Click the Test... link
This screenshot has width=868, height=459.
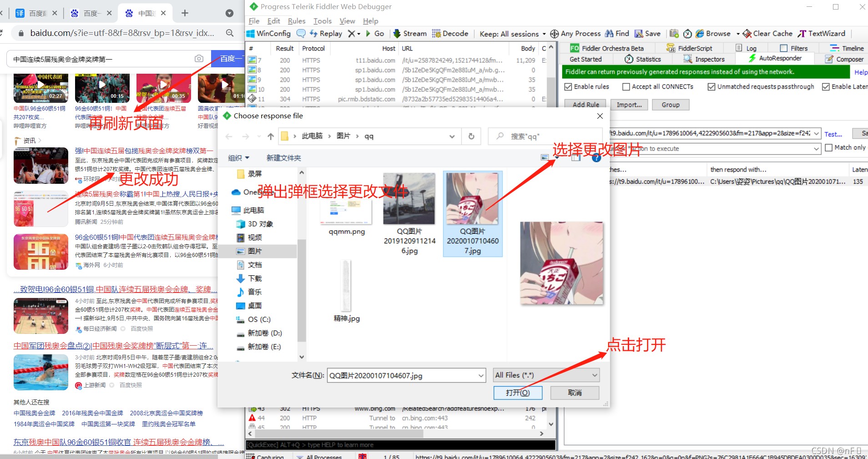[833, 134]
